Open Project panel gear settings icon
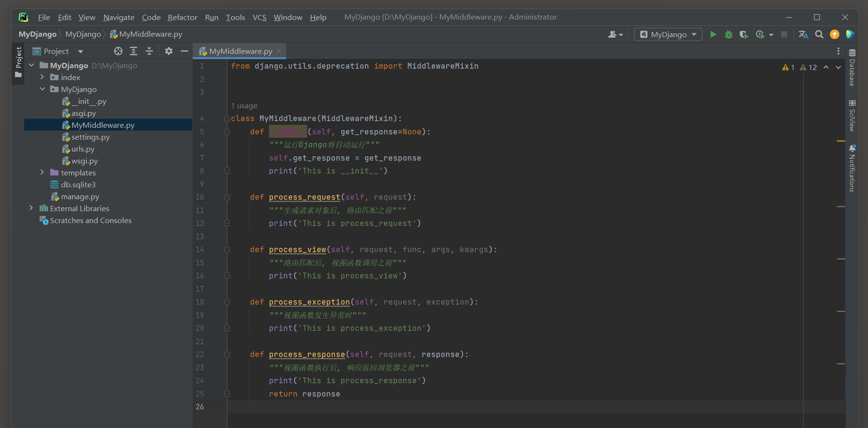 point(169,51)
